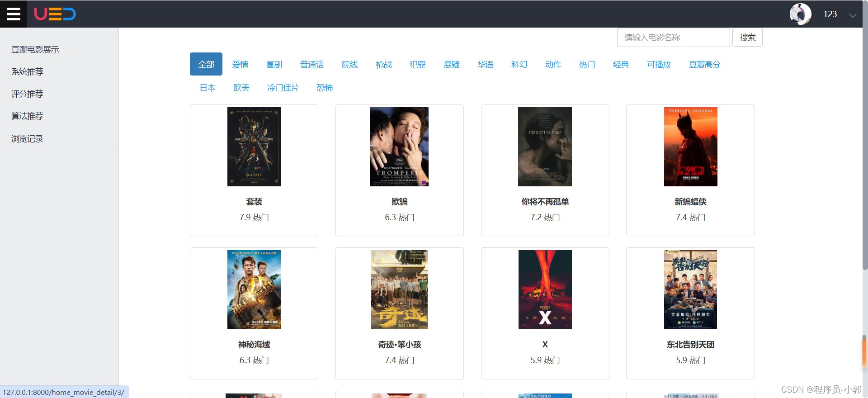Click the 7.9 热门 rating text

(254, 218)
